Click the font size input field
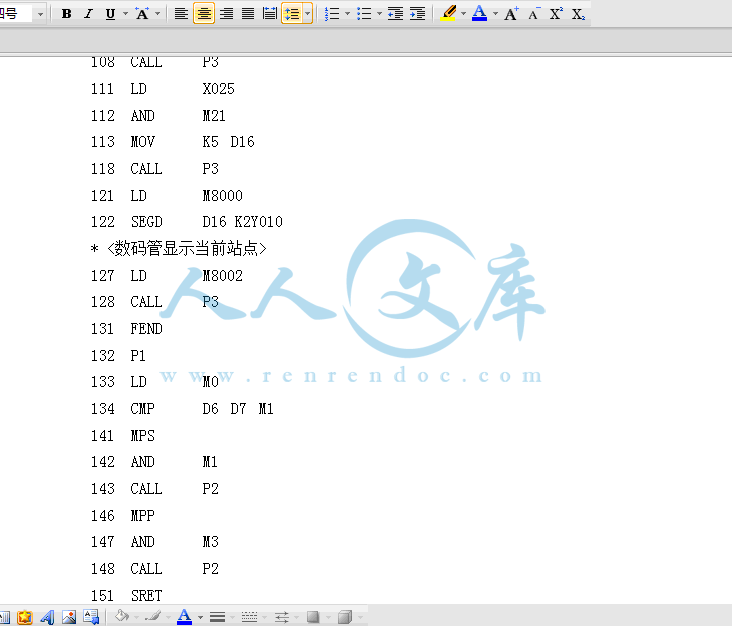The height and width of the screenshot is (626, 732). click(x=16, y=14)
